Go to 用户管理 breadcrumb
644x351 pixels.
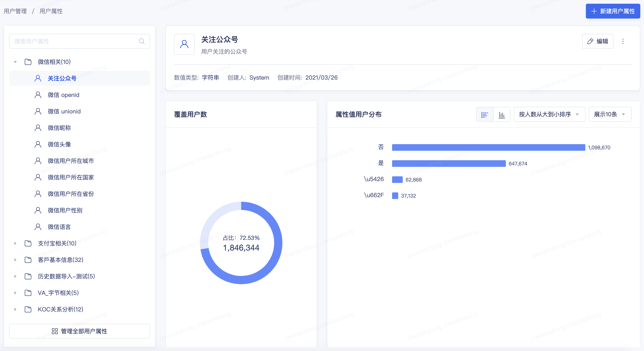coord(15,11)
